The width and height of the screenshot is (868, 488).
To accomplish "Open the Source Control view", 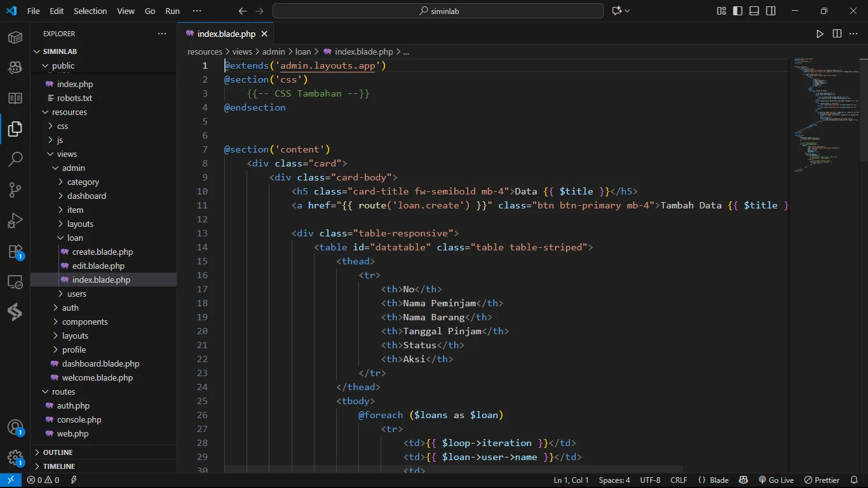I will click(x=15, y=189).
